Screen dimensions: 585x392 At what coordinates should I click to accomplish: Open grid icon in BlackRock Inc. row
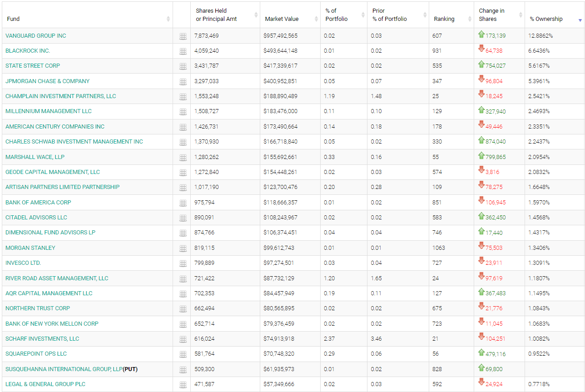coord(183,51)
